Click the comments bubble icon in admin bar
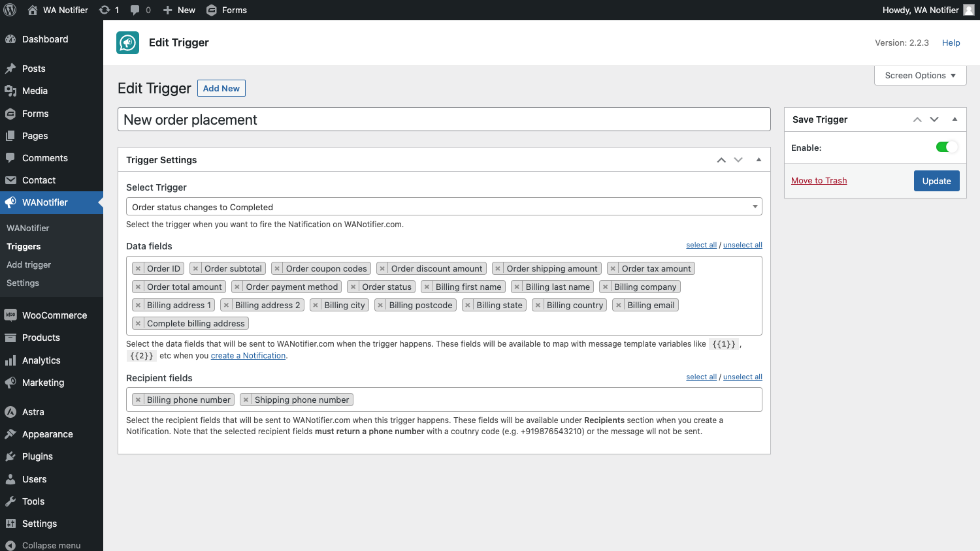This screenshot has width=980, height=551. tap(135, 10)
